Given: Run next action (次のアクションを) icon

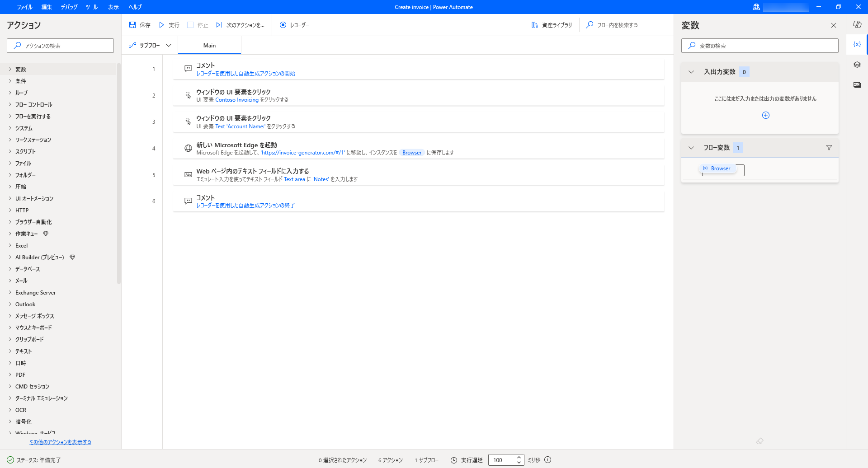Looking at the screenshot, I should pos(219,25).
